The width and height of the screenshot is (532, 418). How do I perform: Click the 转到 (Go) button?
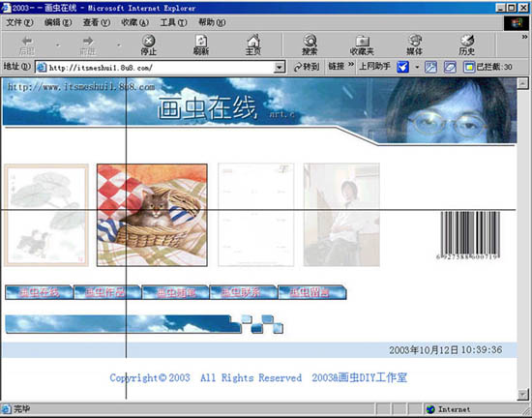click(x=307, y=67)
